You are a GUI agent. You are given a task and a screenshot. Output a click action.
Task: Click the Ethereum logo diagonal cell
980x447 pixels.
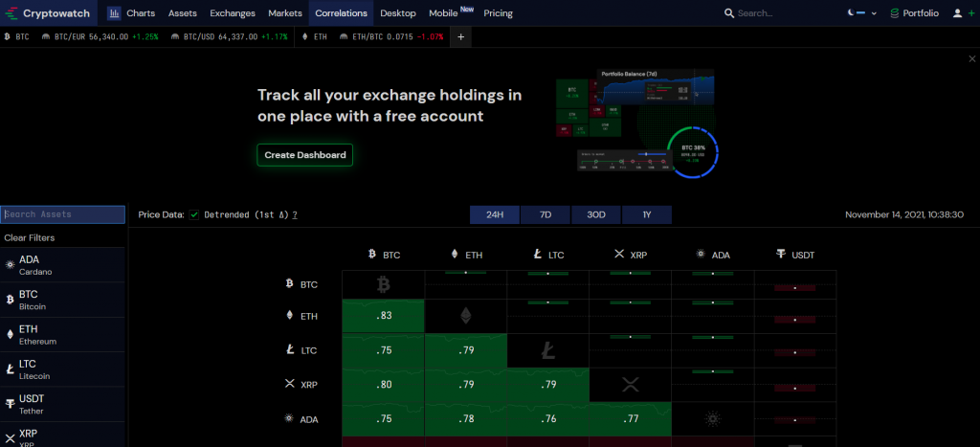point(466,316)
